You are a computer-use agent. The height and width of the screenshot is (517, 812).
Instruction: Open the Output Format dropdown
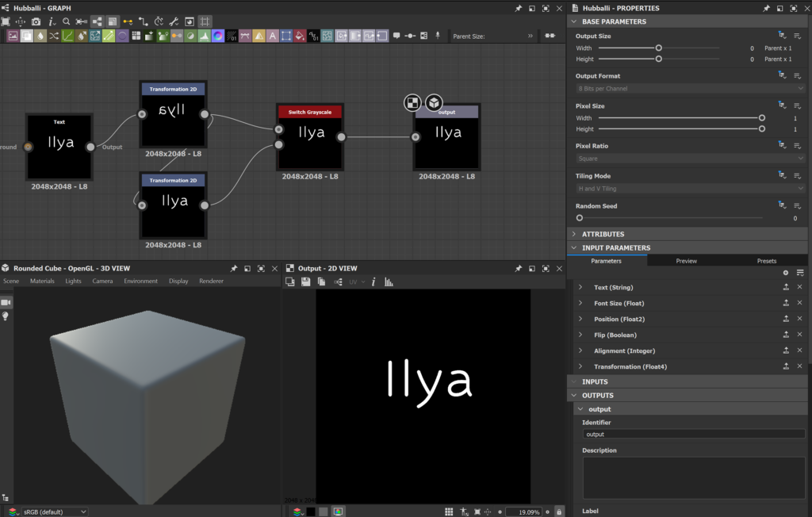(690, 89)
